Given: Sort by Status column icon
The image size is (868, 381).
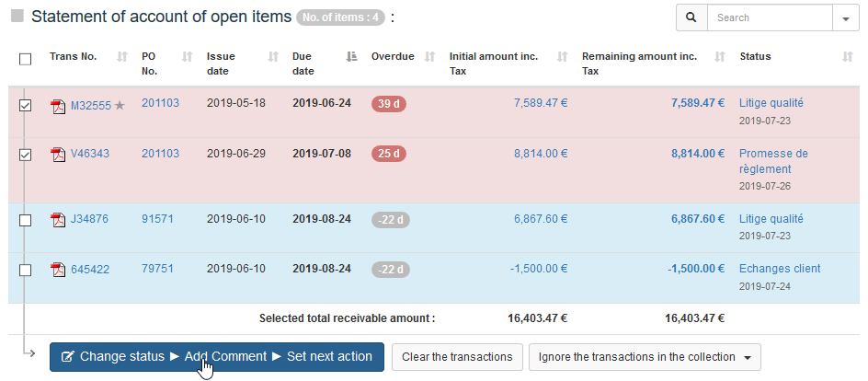Looking at the screenshot, I should click(847, 57).
